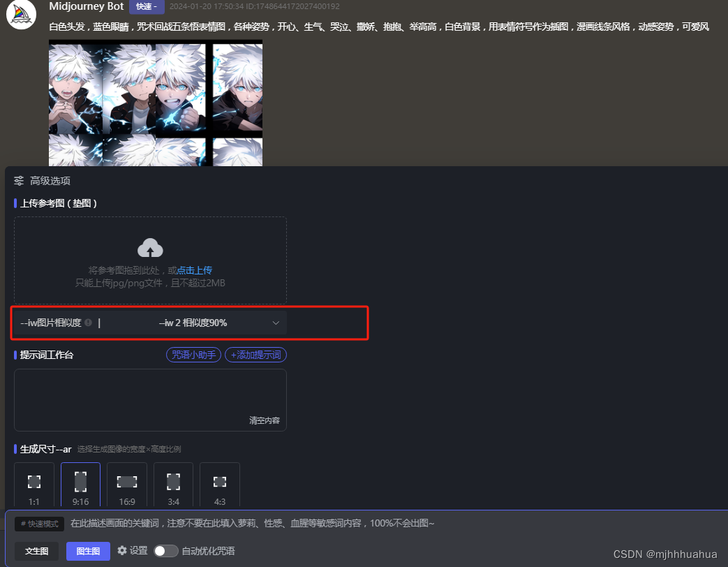The width and height of the screenshot is (728, 567).
Task: Click the --iw图片相似度 label text
Action: (51, 323)
